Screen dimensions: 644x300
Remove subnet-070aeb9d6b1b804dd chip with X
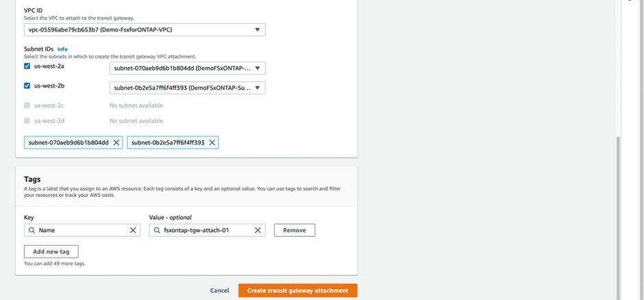[116, 142]
